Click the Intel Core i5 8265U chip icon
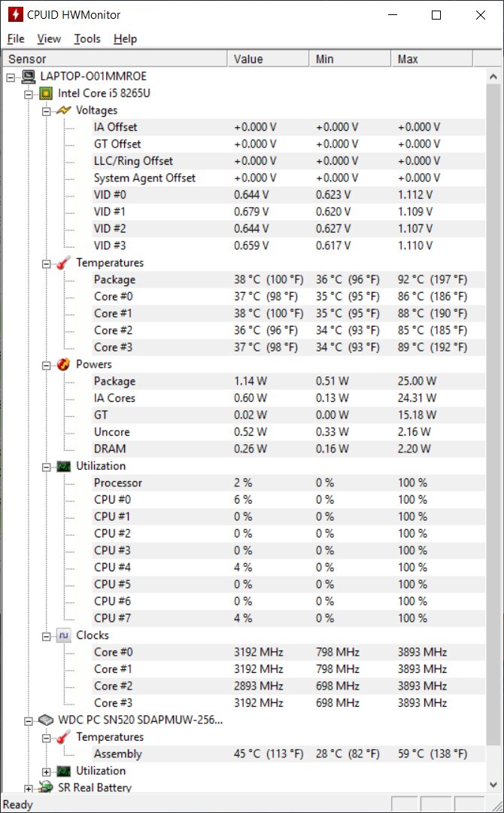Image resolution: width=504 pixels, height=813 pixels. pos(46,93)
